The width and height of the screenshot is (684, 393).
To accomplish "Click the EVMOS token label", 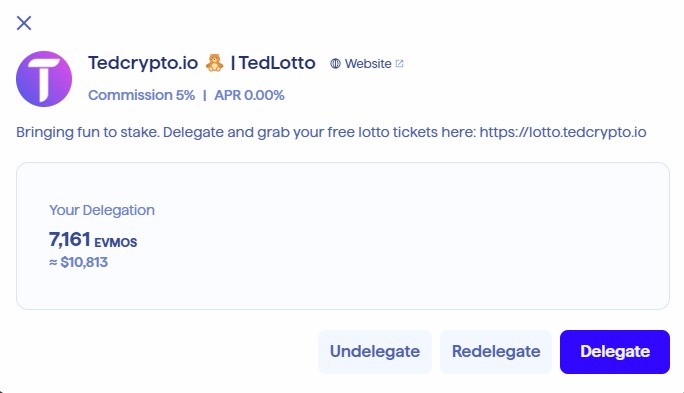I will click(116, 243).
